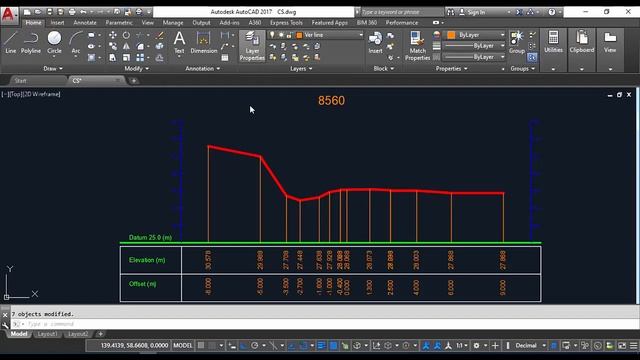Click the Customization menu in status bar
The image size is (640, 360).
(633, 345)
